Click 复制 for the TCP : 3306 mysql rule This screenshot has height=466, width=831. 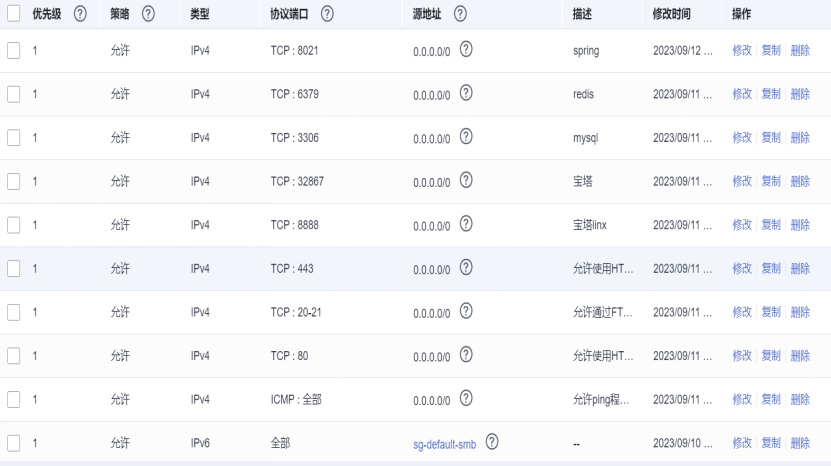point(771,137)
